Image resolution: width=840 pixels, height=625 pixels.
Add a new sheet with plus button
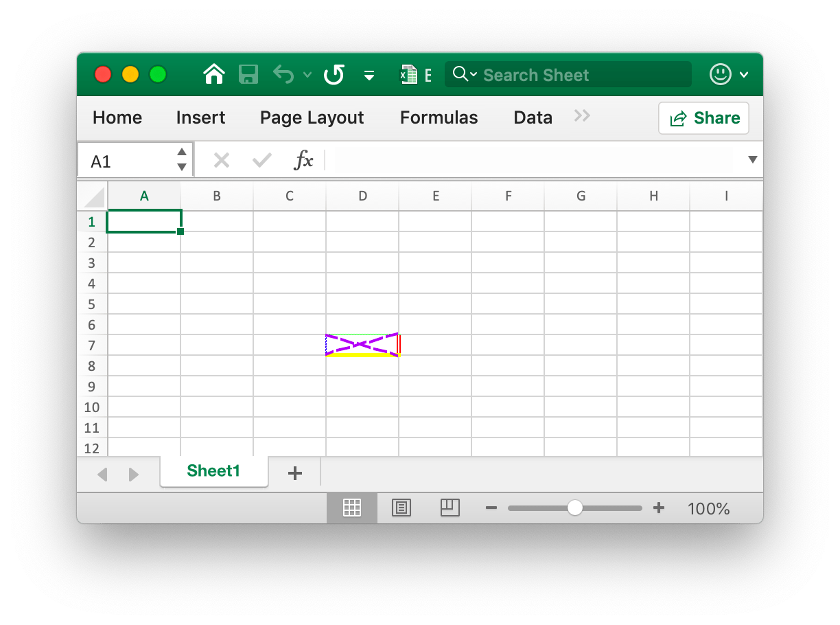pos(295,473)
